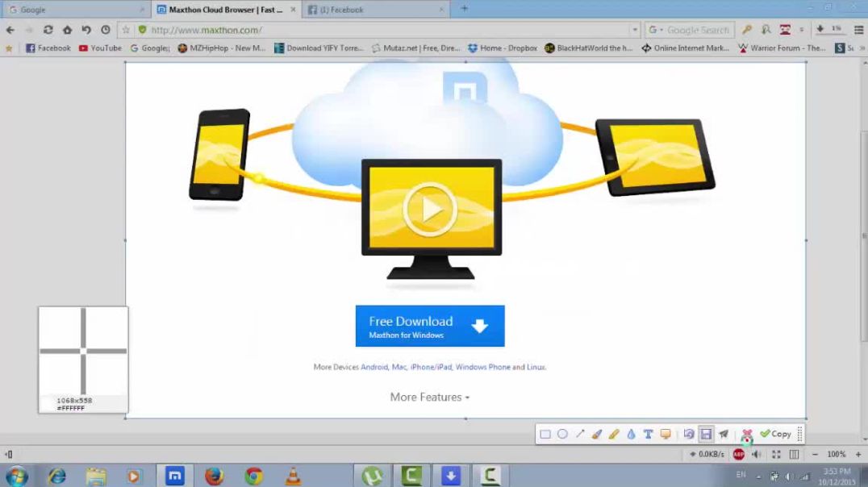Launch Internet Explorer from the taskbar
Screen dimensions: 868x487
click(x=56, y=476)
